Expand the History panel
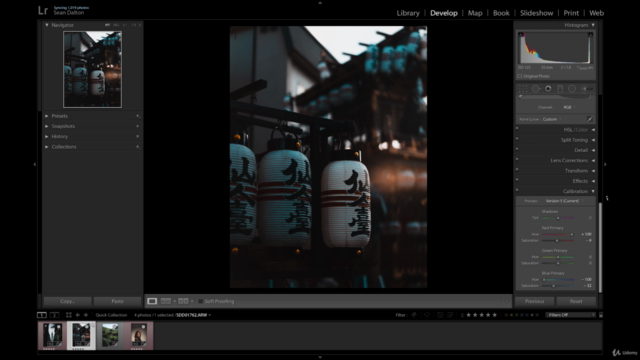 point(47,136)
